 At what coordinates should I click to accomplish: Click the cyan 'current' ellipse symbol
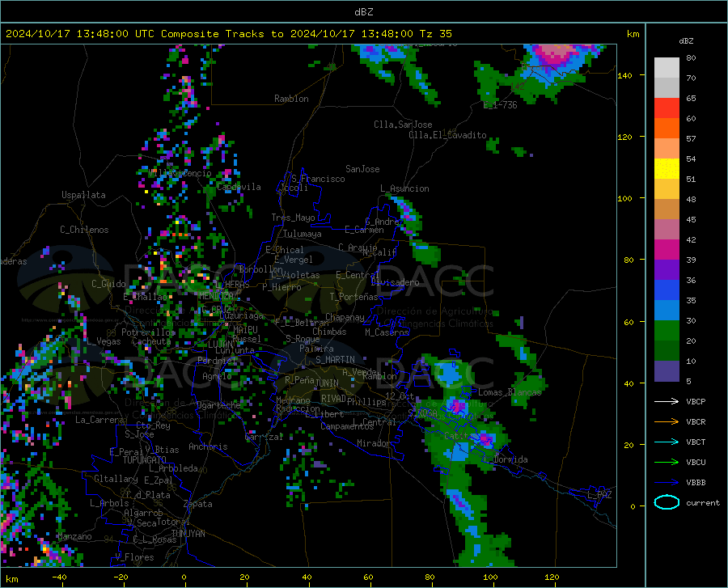click(x=667, y=502)
